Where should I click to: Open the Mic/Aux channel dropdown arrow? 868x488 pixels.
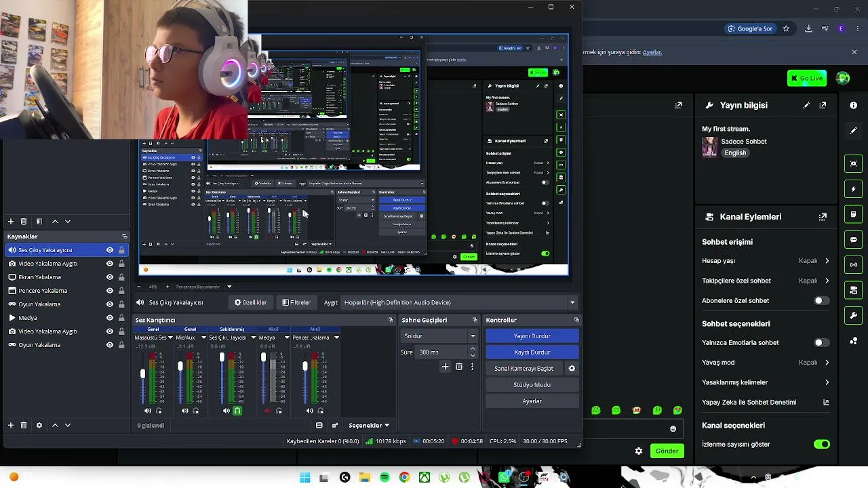[203, 338]
